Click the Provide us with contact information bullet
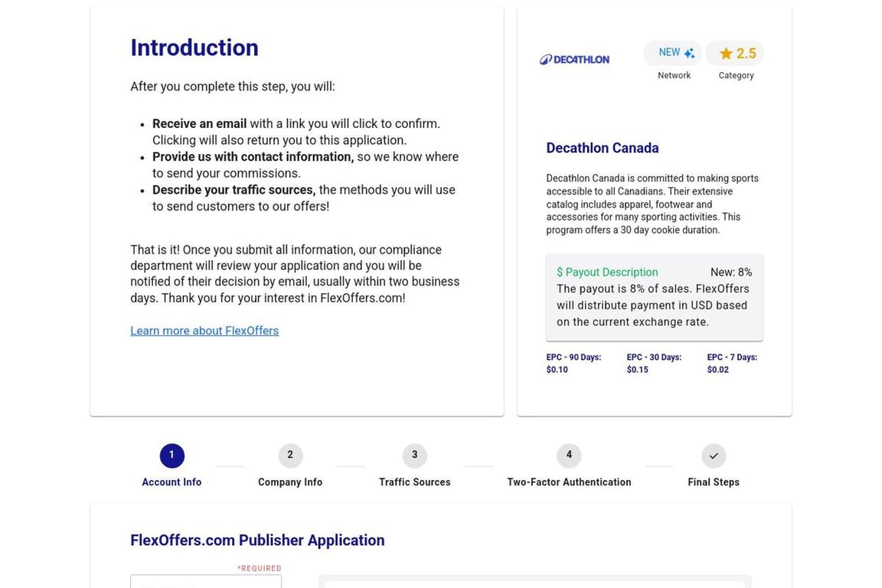The width and height of the screenshot is (882, 588). coord(305,165)
